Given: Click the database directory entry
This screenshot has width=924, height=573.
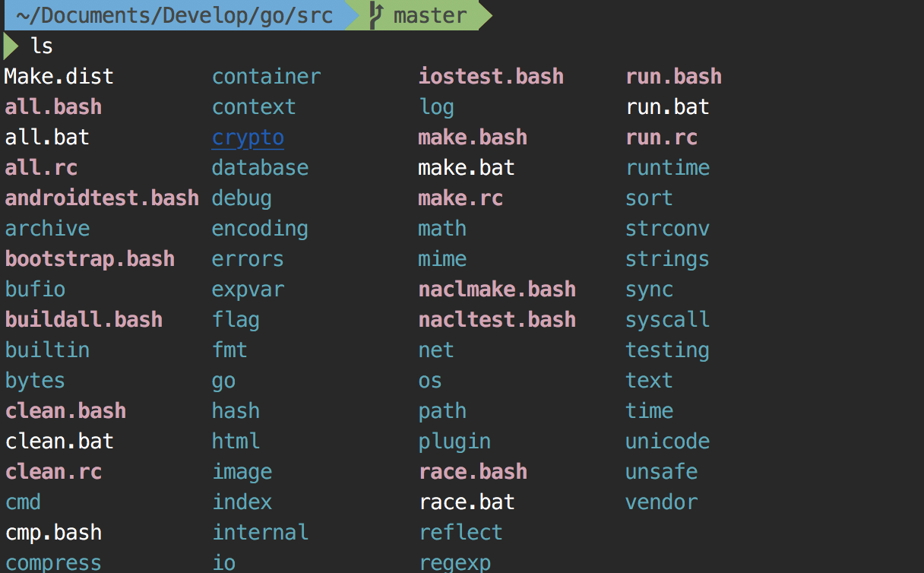Looking at the screenshot, I should point(260,168).
